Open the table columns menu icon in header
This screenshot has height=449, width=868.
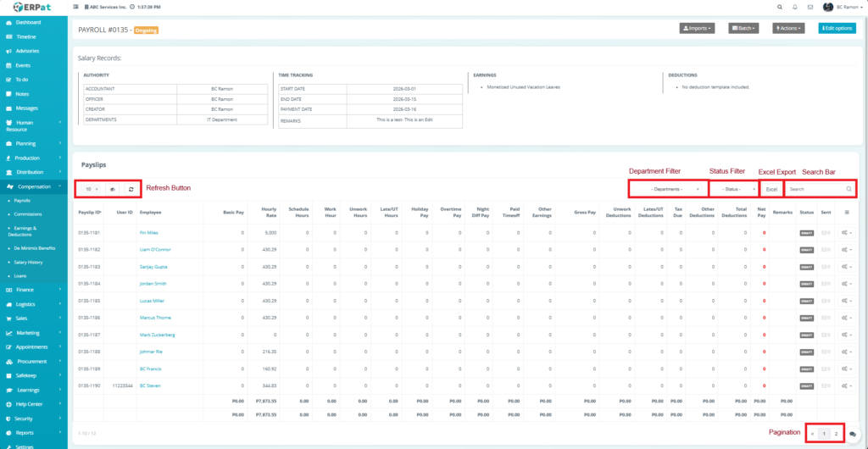(847, 212)
